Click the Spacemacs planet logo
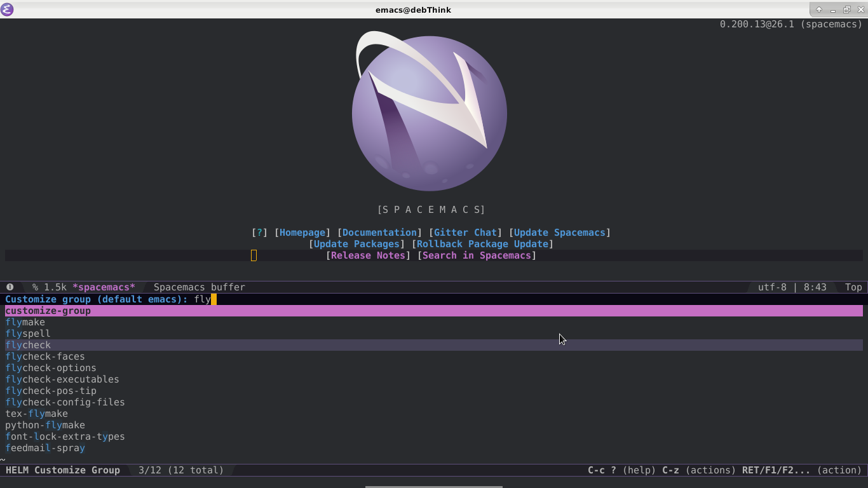Viewport: 868px width, 488px height. 430,113
